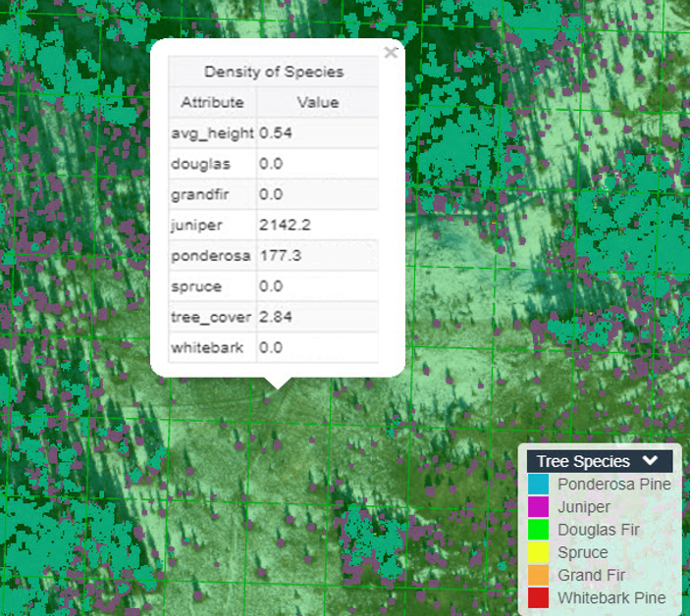Click the Whitebark Pine legend label
690x616 pixels.
point(611,598)
